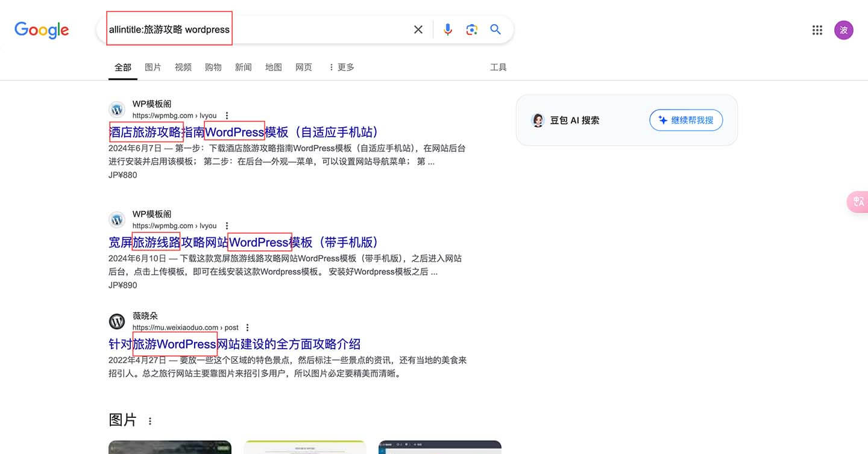Switch to the 新闻 tab
This screenshot has width=868, height=454.
tap(244, 67)
